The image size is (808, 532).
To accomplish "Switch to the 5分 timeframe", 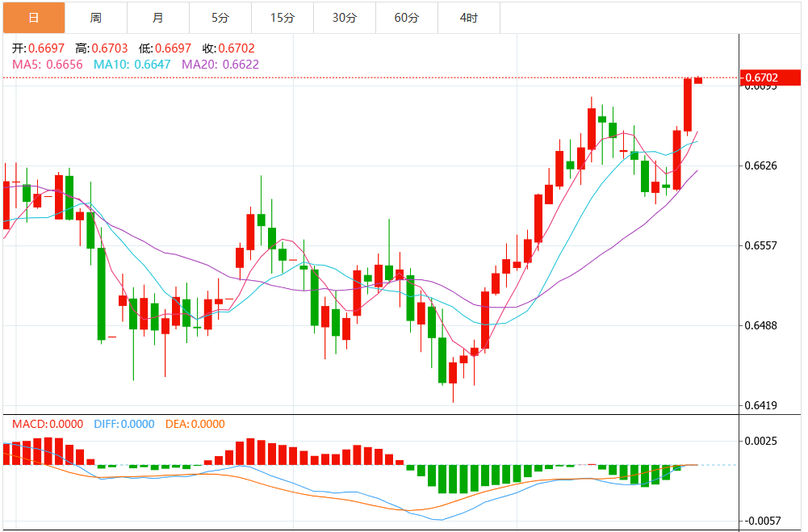I will click(x=220, y=17).
